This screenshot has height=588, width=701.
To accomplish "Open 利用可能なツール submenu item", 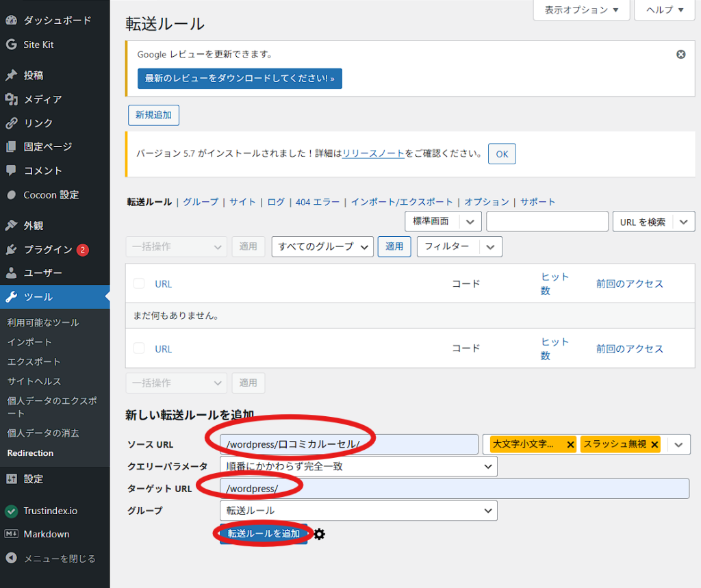I will click(x=43, y=322).
